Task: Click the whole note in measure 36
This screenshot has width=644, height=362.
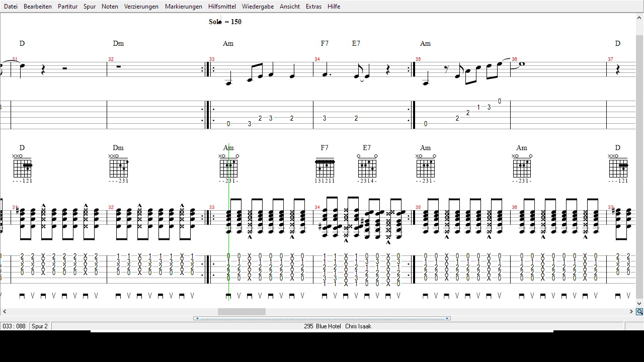Action: [522, 64]
